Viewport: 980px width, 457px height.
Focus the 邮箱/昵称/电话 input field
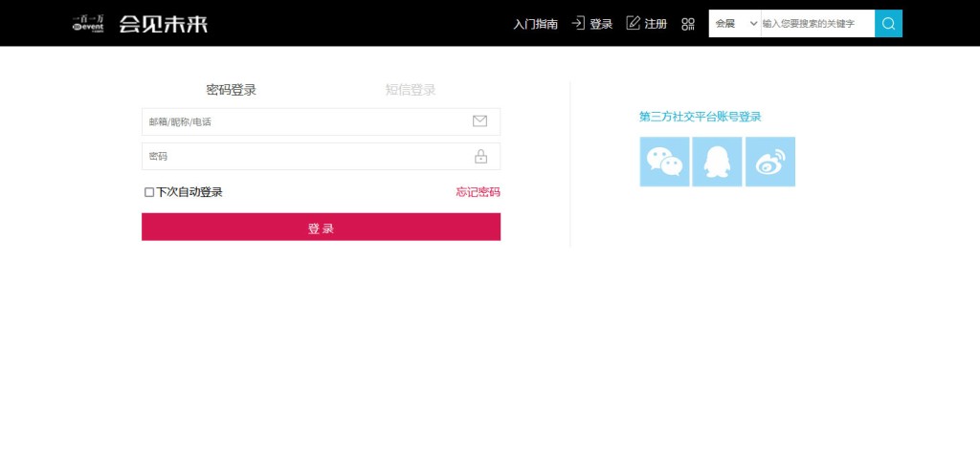[x=322, y=121]
